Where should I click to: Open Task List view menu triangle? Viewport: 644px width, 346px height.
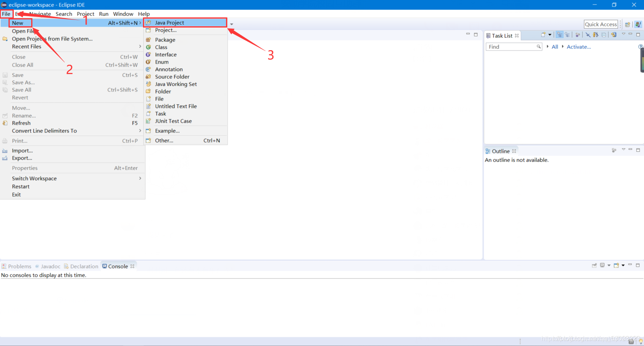coord(623,34)
